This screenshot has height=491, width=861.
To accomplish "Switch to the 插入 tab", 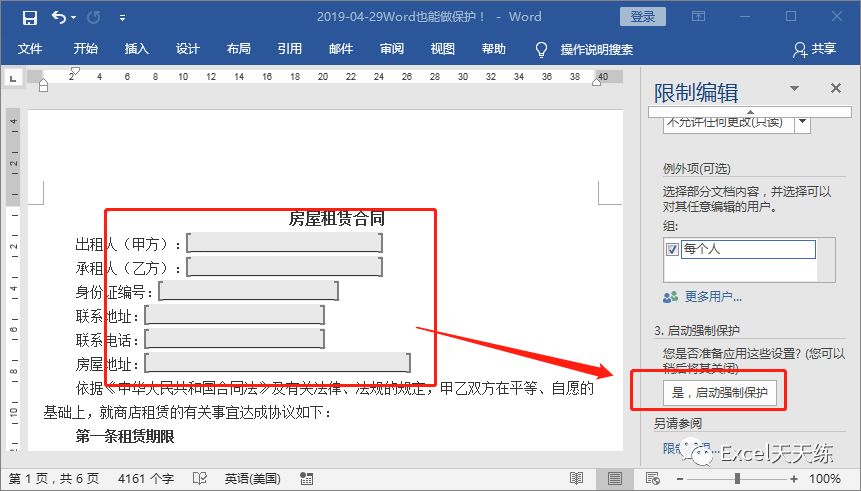I will [x=137, y=49].
